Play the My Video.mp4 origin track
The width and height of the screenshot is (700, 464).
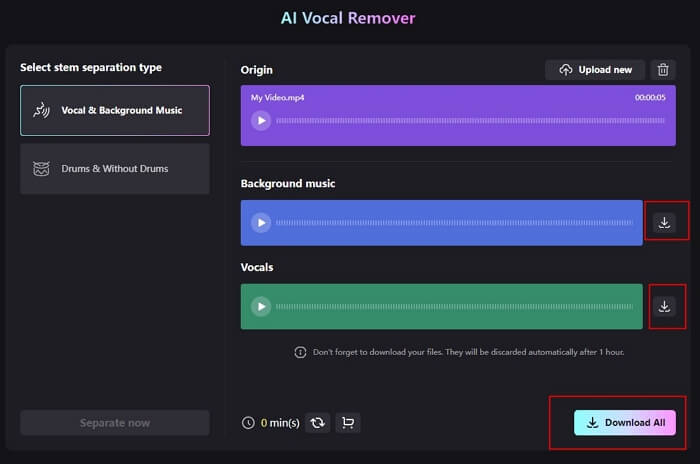tap(261, 120)
